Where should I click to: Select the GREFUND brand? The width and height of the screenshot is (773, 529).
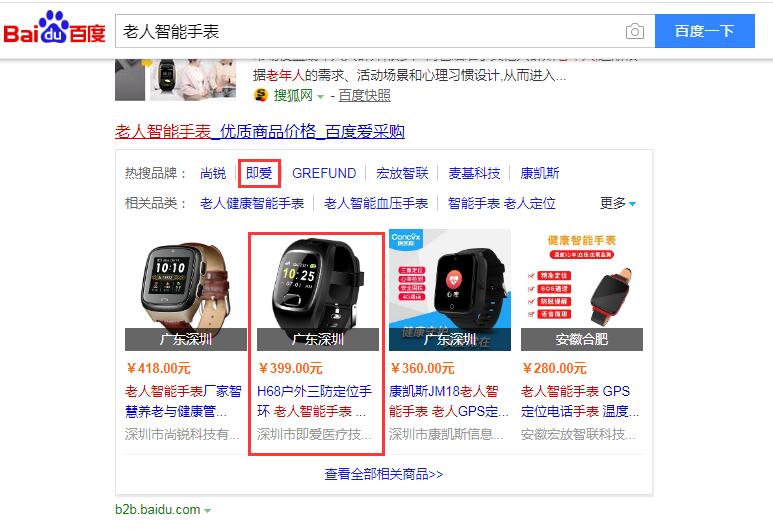[324, 174]
